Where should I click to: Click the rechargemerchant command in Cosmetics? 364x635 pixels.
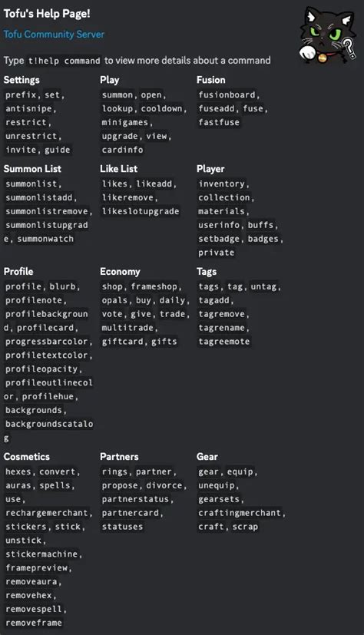46,513
